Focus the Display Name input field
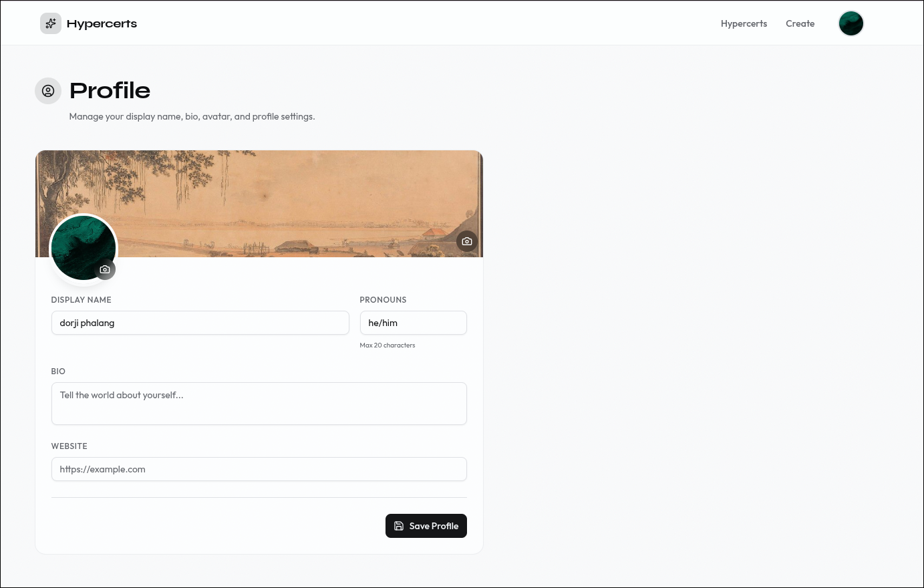Image resolution: width=924 pixels, height=588 pixels. [x=200, y=323]
